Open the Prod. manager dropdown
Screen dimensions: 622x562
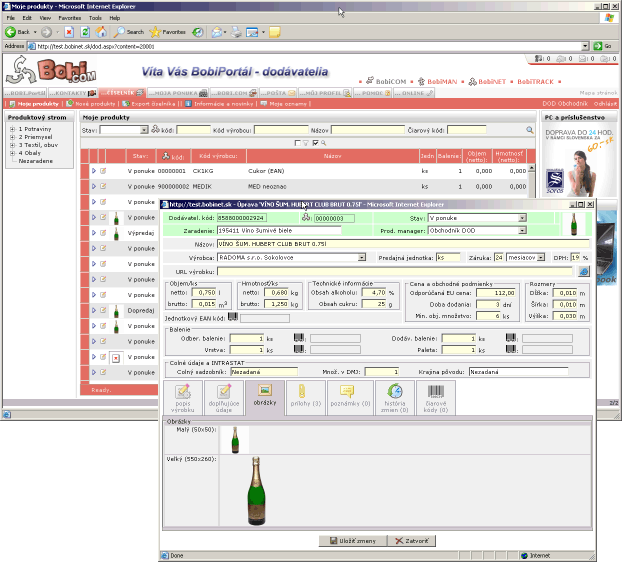[522, 230]
